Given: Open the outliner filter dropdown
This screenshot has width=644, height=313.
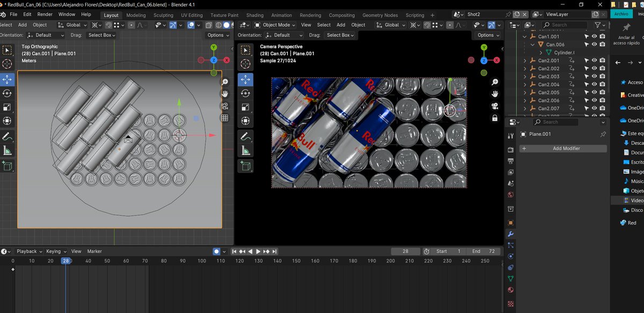Looking at the screenshot, I should click(599, 25).
